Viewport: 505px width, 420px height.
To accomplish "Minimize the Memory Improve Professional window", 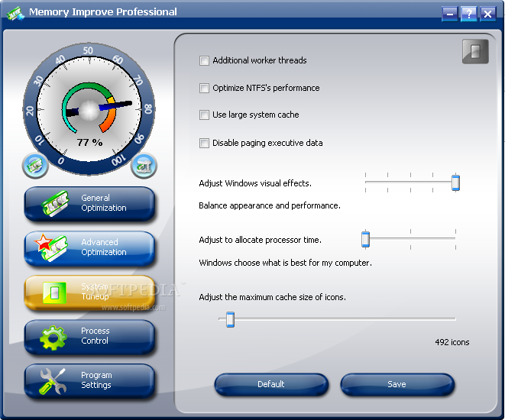I will 450,14.
